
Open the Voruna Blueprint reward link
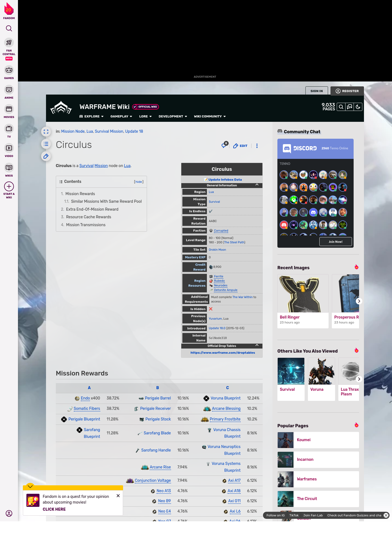[225, 398]
